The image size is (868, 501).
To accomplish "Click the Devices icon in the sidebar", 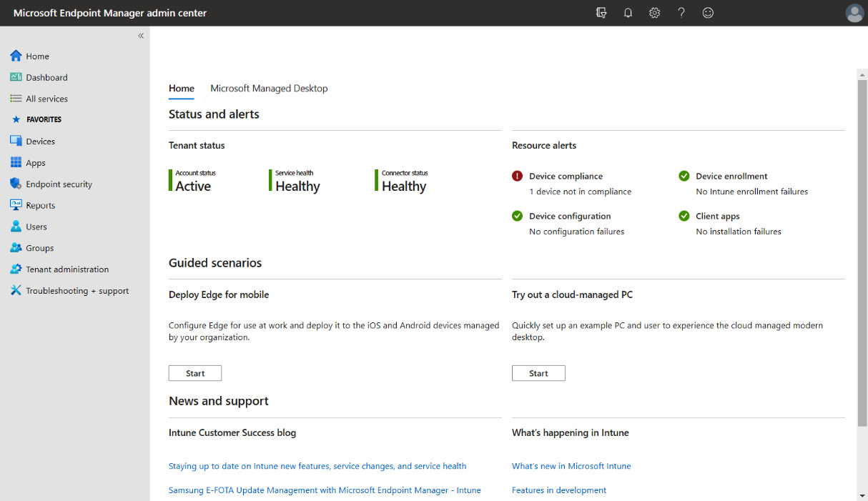I will (16, 142).
